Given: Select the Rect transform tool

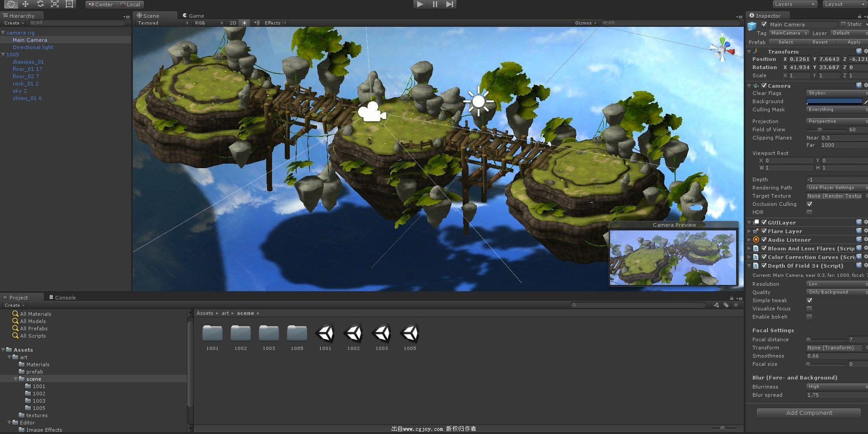Looking at the screenshot, I should 69,4.
